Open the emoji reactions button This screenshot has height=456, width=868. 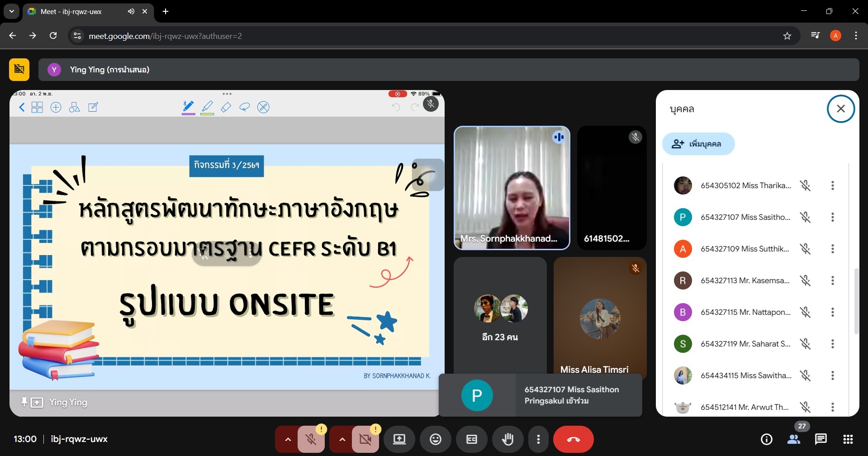click(435, 439)
